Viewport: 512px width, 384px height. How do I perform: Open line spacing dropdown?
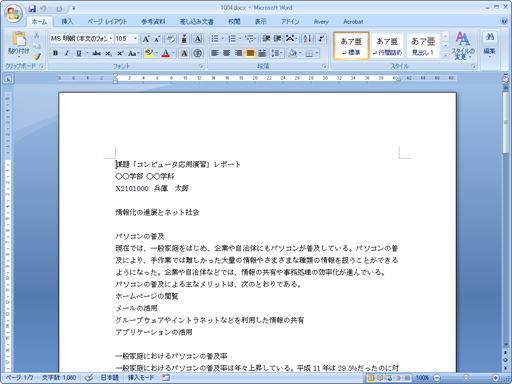point(277,53)
